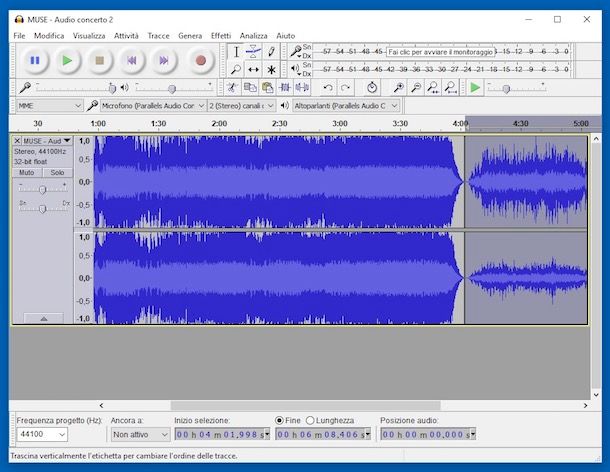Open the Effetti menu
Screen dimensions: 610x472
221,36
